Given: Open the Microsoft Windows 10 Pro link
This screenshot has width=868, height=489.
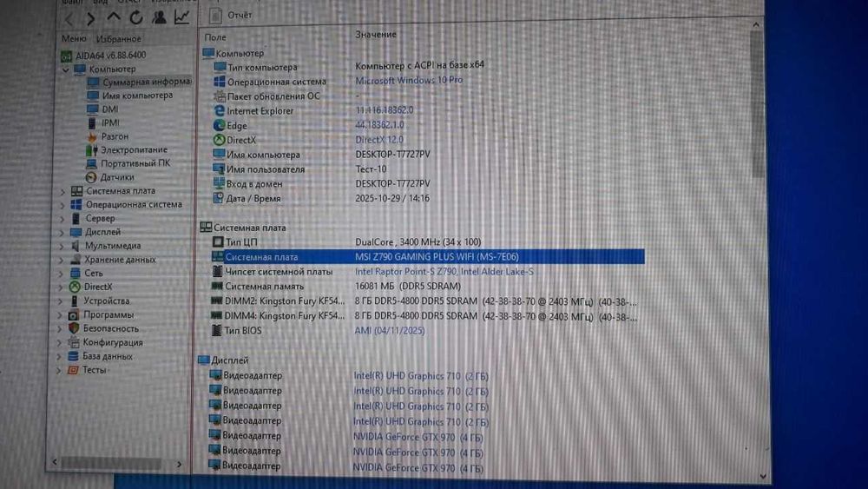Looking at the screenshot, I should 409,80.
